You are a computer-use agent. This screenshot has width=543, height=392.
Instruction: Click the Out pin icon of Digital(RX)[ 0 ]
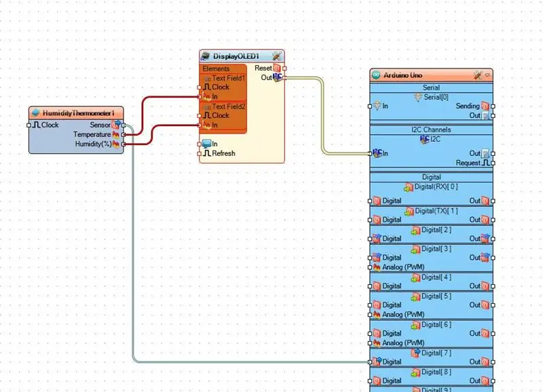[485, 201]
